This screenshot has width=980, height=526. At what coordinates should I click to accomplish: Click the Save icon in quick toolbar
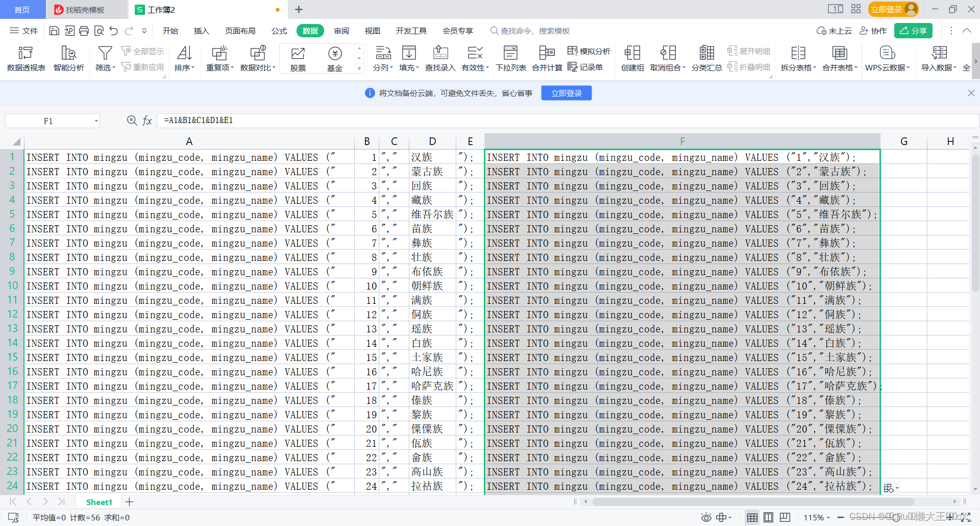pos(54,31)
